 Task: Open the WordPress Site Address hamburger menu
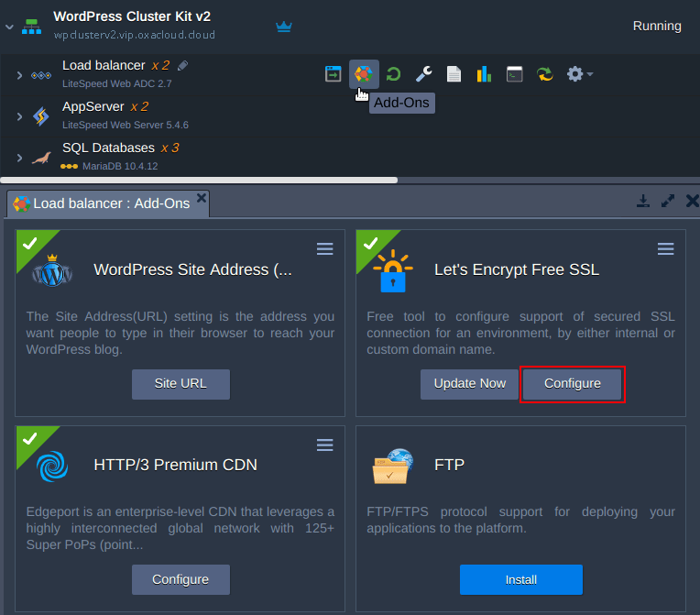click(x=325, y=248)
